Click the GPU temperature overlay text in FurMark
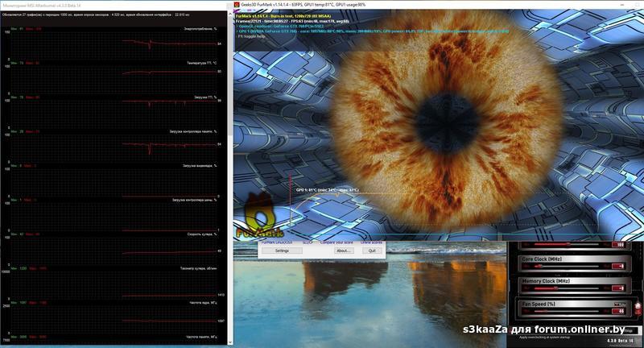 tap(328, 190)
